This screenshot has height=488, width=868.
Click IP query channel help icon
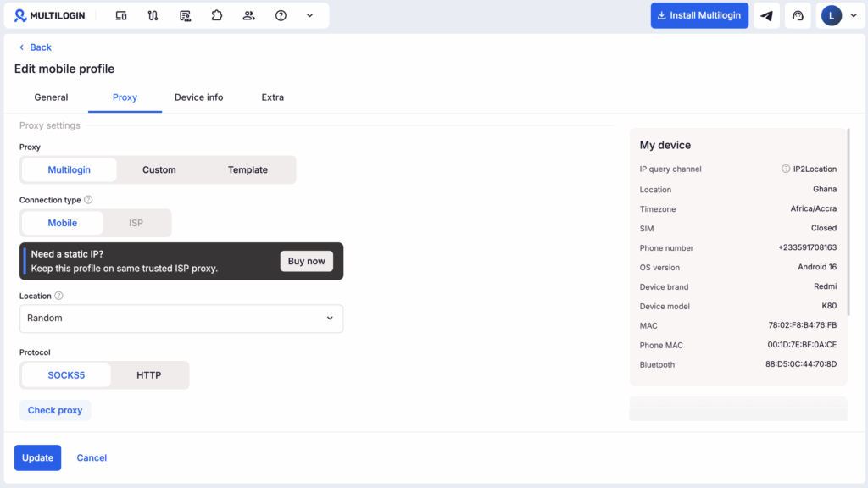(x=786, y=169)
